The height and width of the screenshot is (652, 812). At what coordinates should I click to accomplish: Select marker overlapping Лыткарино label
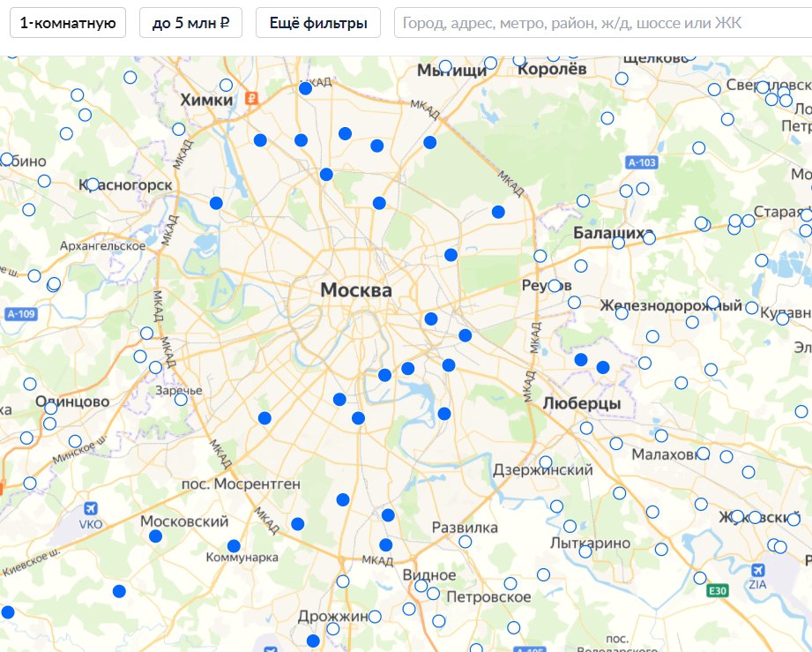[585, 551]
